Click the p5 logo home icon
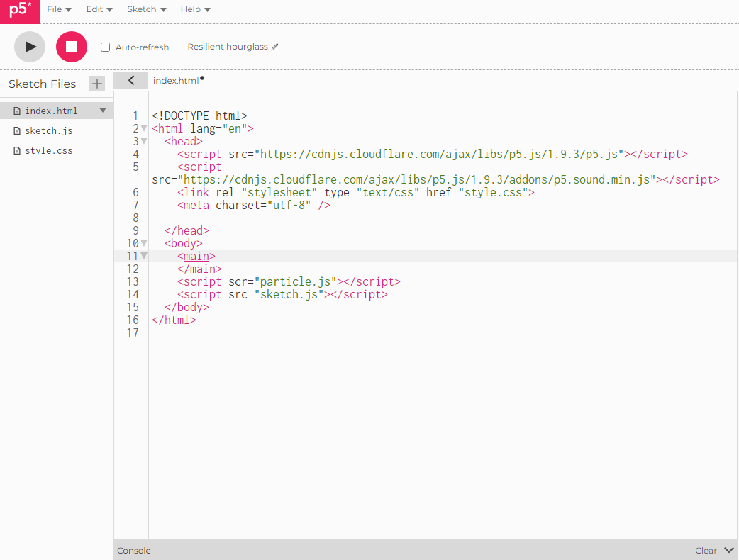 tap(20, 11)
